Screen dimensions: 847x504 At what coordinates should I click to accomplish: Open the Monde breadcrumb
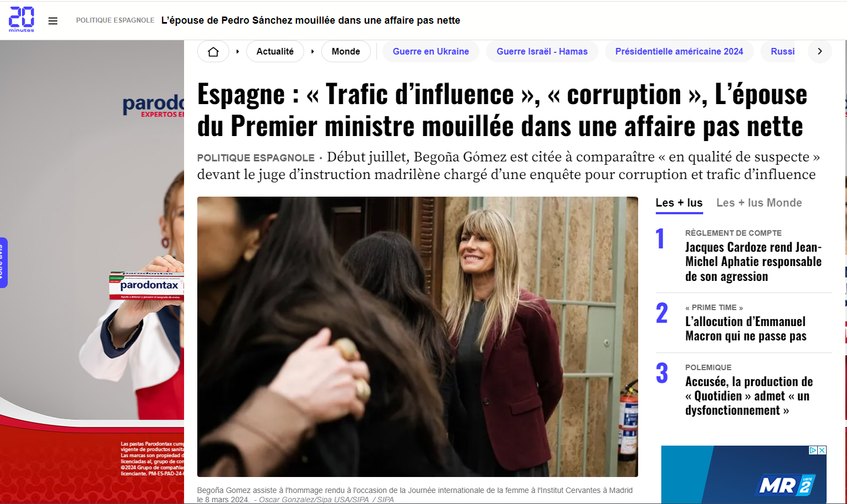tap(346, 51)
